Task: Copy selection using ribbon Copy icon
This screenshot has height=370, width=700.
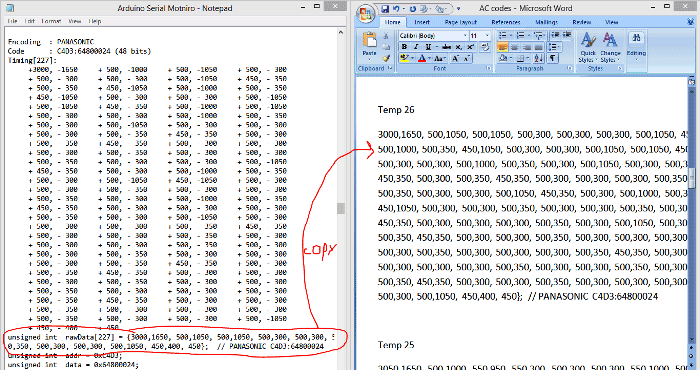Action: [386, 47]
